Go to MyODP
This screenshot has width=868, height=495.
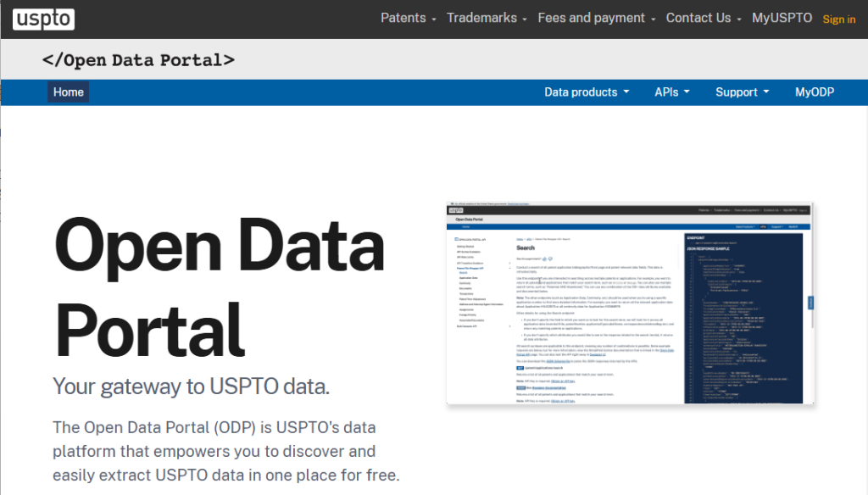pyautogui.click(x=815, y=92)
